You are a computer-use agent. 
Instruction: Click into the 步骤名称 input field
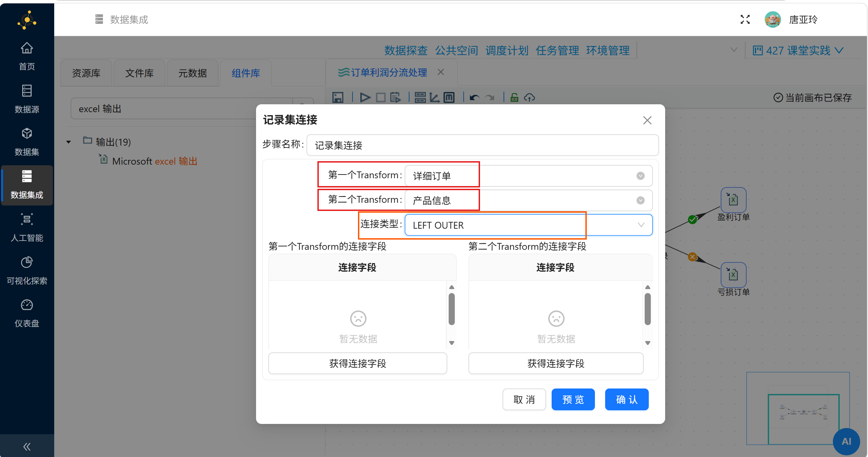pyautogui.click(x=482, y=146)
